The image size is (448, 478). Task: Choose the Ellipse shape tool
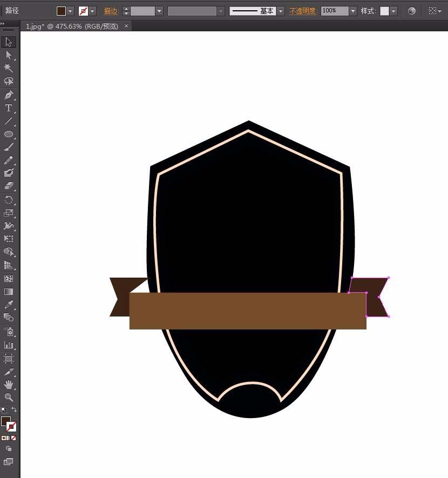[x=9, y=134]
